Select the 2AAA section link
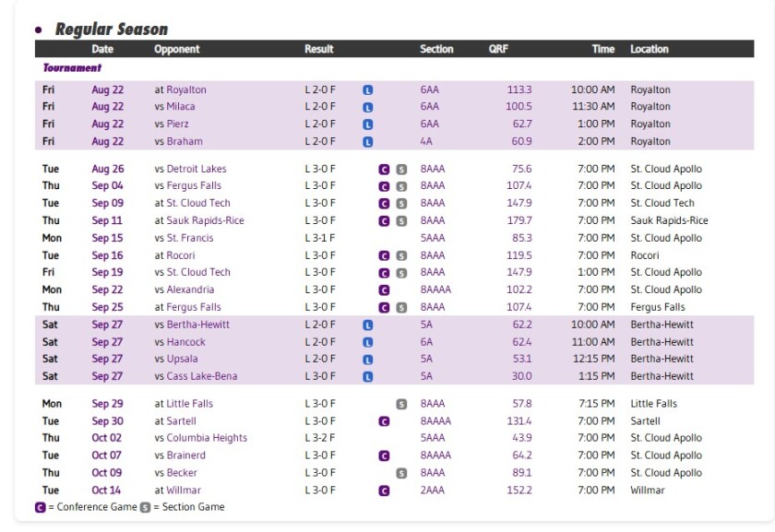 pyautogui.click(x=432, y=491)
